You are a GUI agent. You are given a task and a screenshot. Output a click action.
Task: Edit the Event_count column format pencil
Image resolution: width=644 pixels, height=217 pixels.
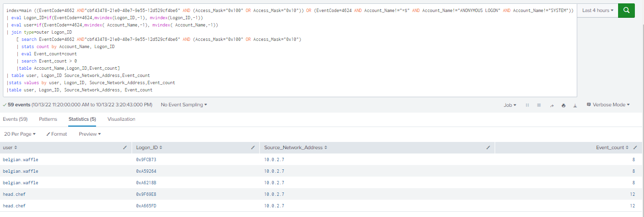tap(635, 148)
